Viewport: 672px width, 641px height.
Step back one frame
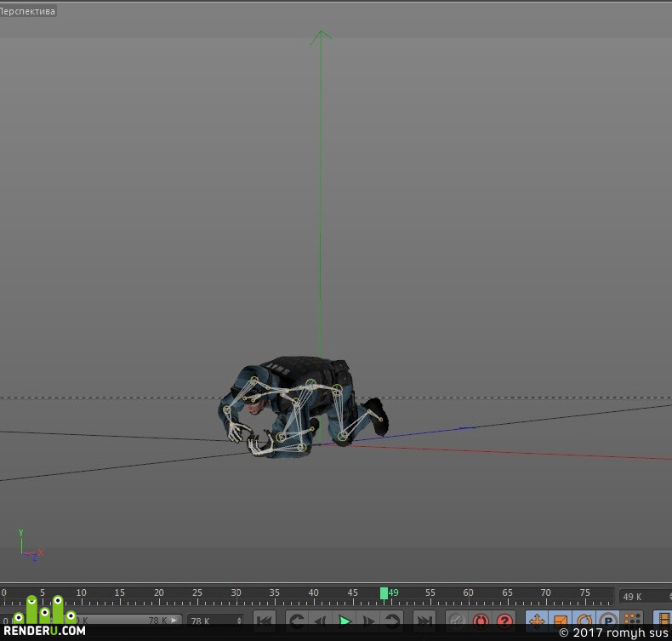tap(320, 621)
